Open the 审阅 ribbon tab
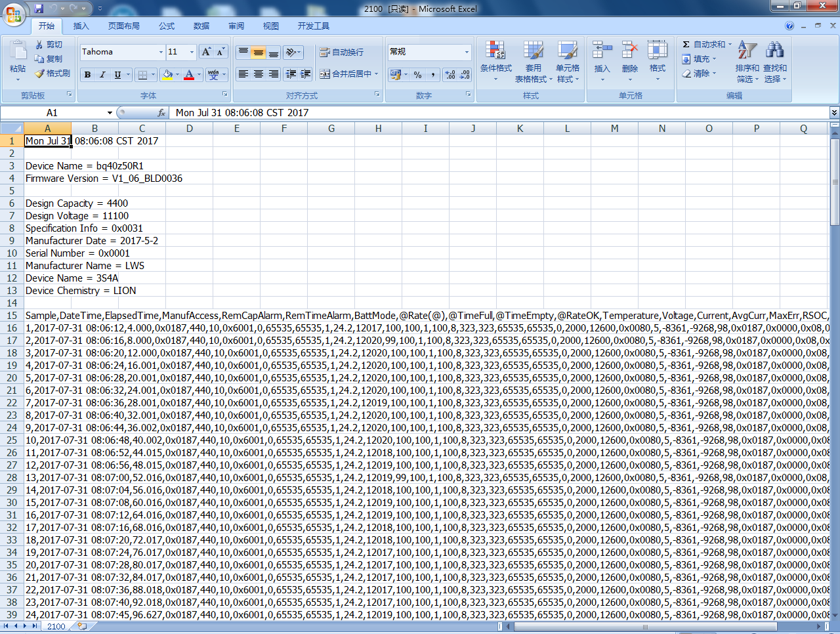840x634 pixels. click(x=236, y=26)
